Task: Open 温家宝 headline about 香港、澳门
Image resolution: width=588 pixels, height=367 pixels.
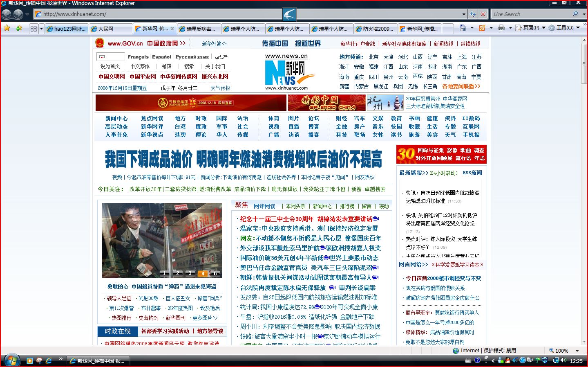Action: 309,228
